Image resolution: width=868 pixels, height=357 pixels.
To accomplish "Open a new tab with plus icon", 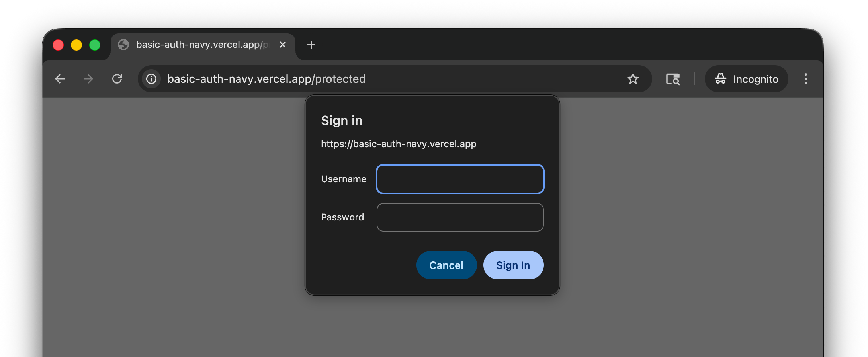I will pos(311,45).
